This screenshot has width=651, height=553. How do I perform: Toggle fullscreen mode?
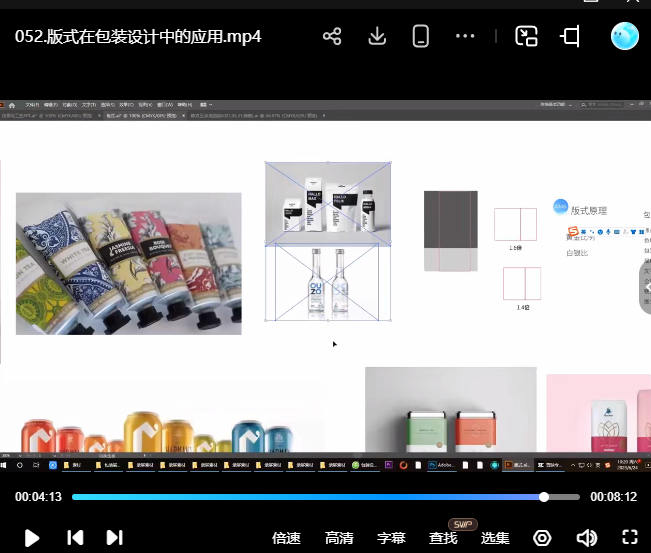click(x=630, y=538)
